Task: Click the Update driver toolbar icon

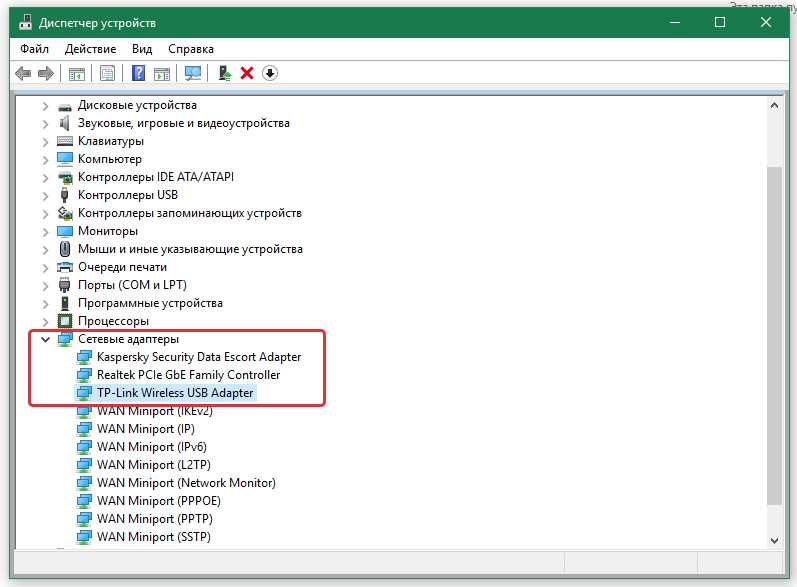Action: tap(225, 73)
